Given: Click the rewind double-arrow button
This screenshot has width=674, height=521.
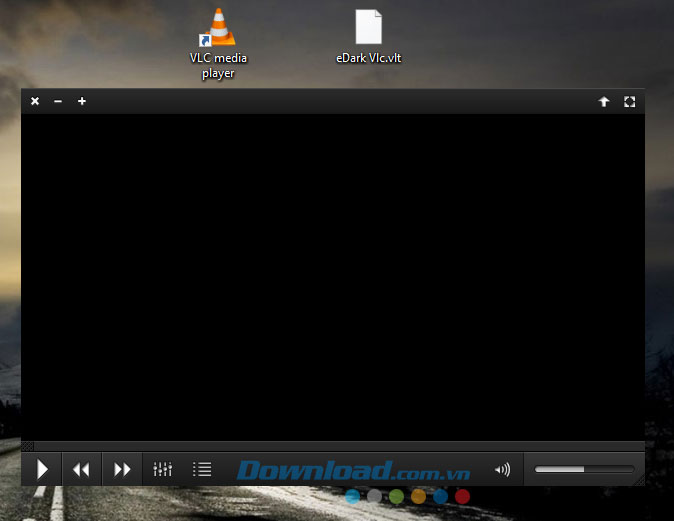Looking at the screenshot, I should point(81,469).
